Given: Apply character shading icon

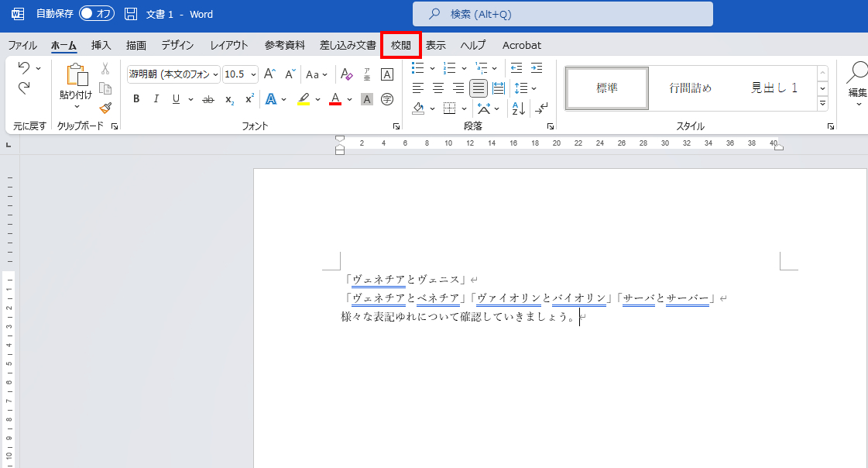Looking at the screenshot, I should pos(366,99).
